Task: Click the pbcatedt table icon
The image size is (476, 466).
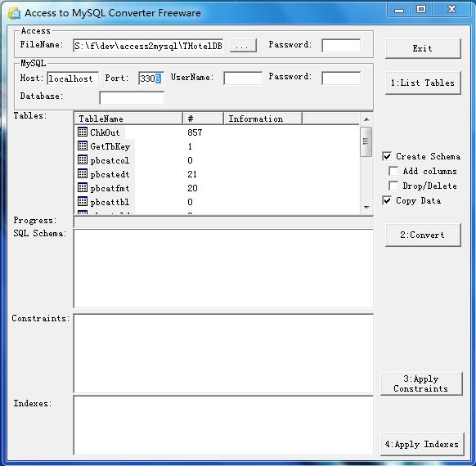Action: 83,173
